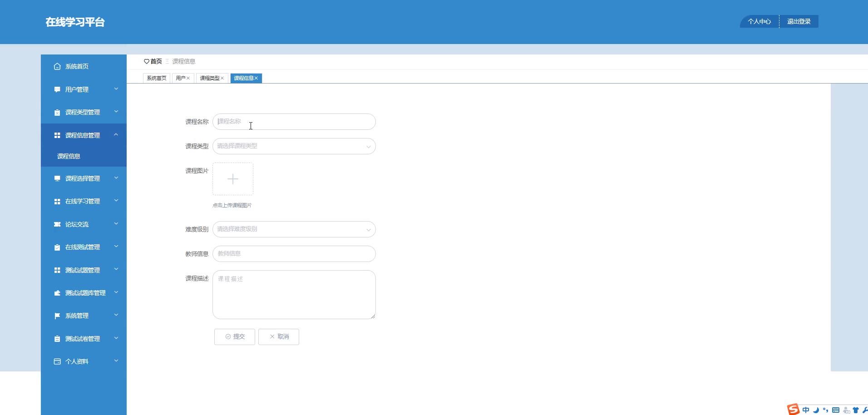Expand the 测试试题库管理 chevron
Image resolution: width=868 pixels, height=415 pixels.
[116, 292]
